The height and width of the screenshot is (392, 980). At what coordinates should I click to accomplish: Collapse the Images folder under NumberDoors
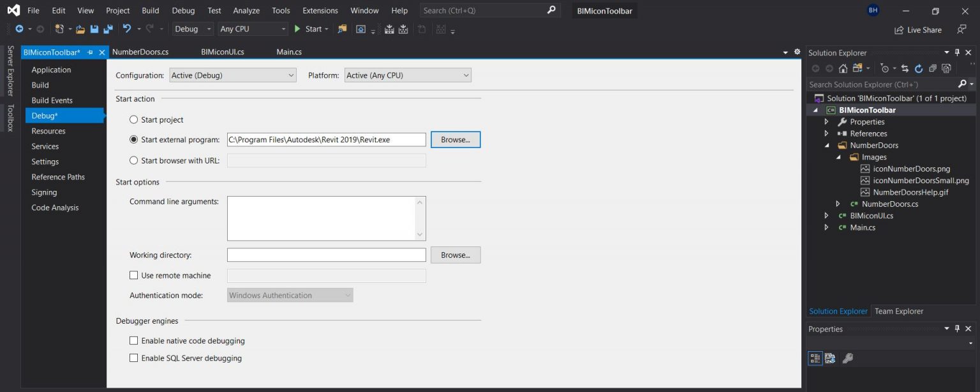[839, 156]
